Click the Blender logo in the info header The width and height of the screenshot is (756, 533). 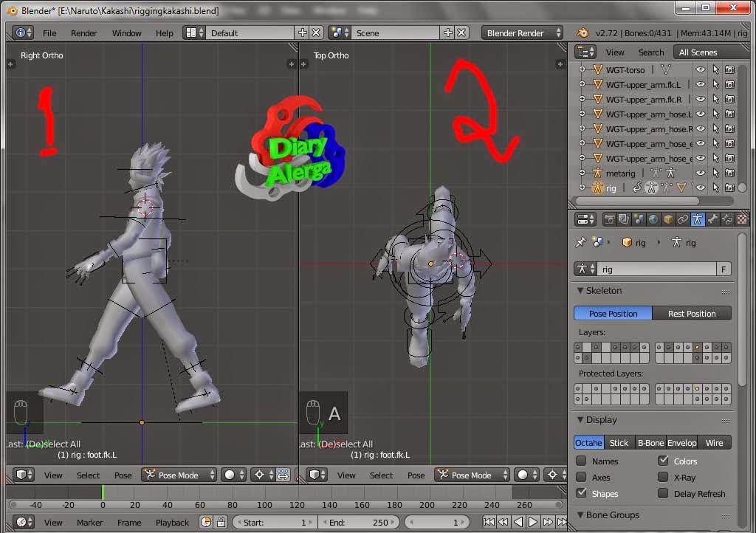click(583, 32)
